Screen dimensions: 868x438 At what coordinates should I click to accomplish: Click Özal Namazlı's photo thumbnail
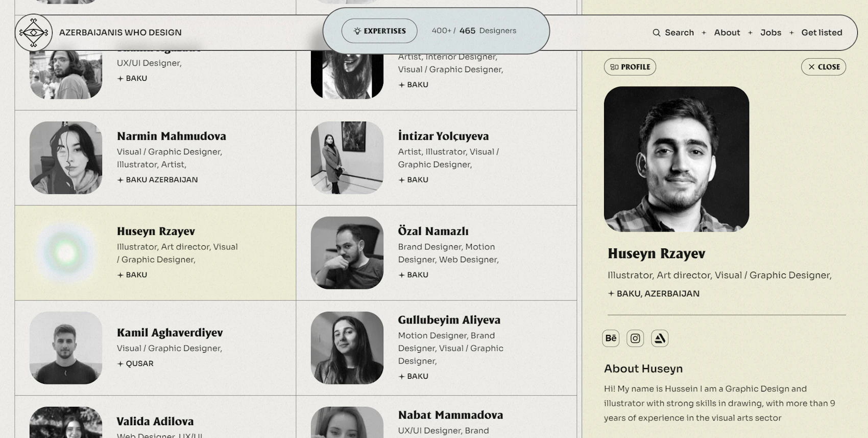[347, 253]
